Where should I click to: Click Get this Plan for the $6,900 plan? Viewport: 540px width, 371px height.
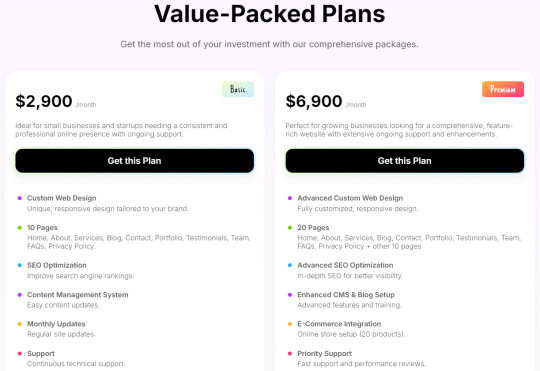pyautogui.click(x=405, y=161)
